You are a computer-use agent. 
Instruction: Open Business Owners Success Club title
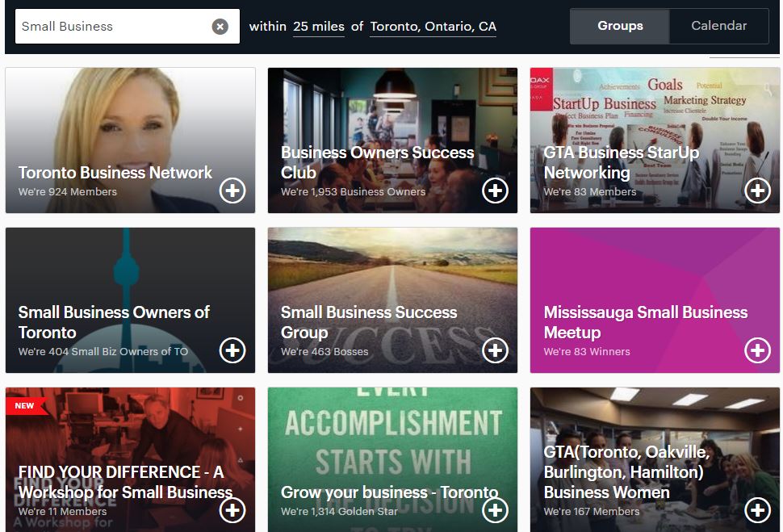point(378,162)
